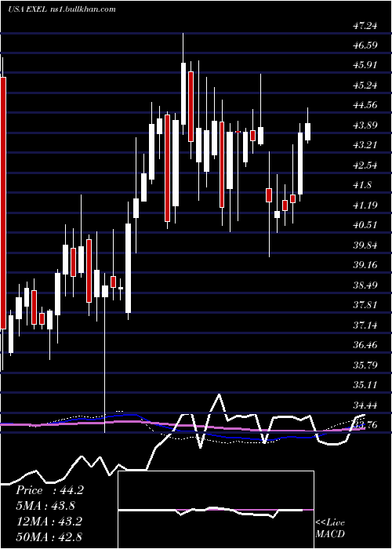Screen dimensions: 392x549
Task: Click the 40.51 price axis label
Action: click(x=365, y=225)
